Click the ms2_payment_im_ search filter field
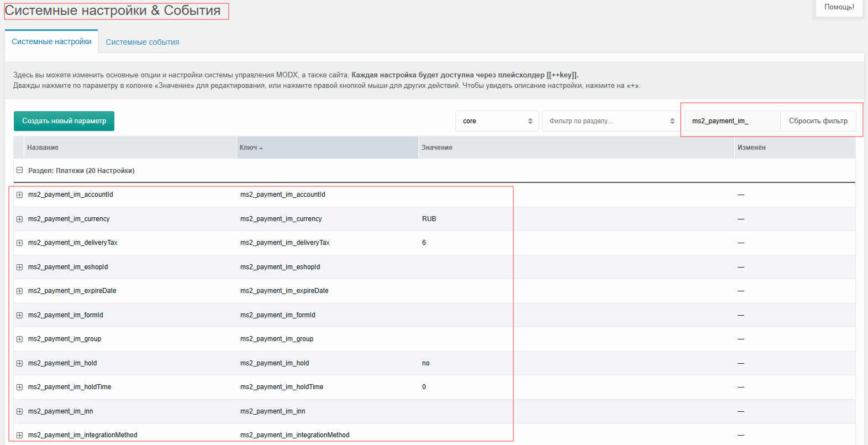The image size is (868, 445). (x=732, y=121)
